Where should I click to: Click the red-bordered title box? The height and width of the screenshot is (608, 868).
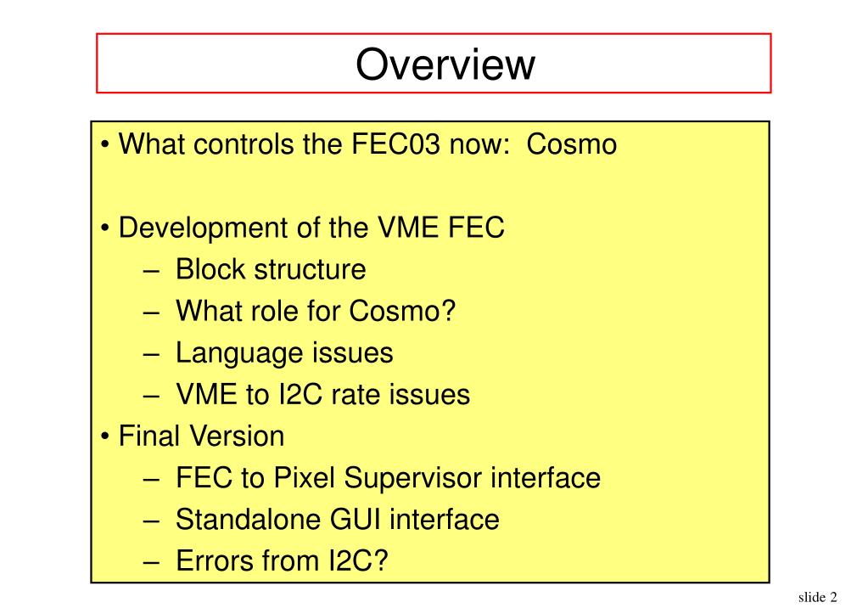(434, 63)
